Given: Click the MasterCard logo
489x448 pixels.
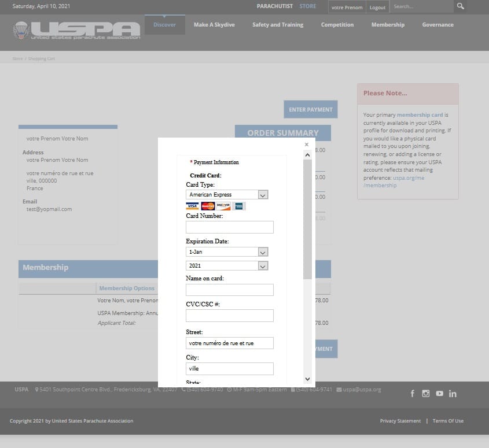Looking at the screenshot, I should (208, 206).
